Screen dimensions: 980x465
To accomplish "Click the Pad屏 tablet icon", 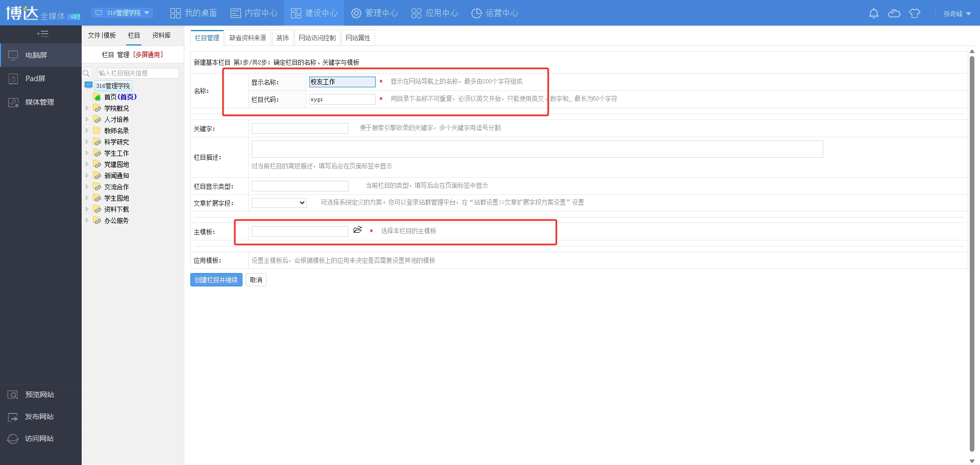I will (13, 79).
